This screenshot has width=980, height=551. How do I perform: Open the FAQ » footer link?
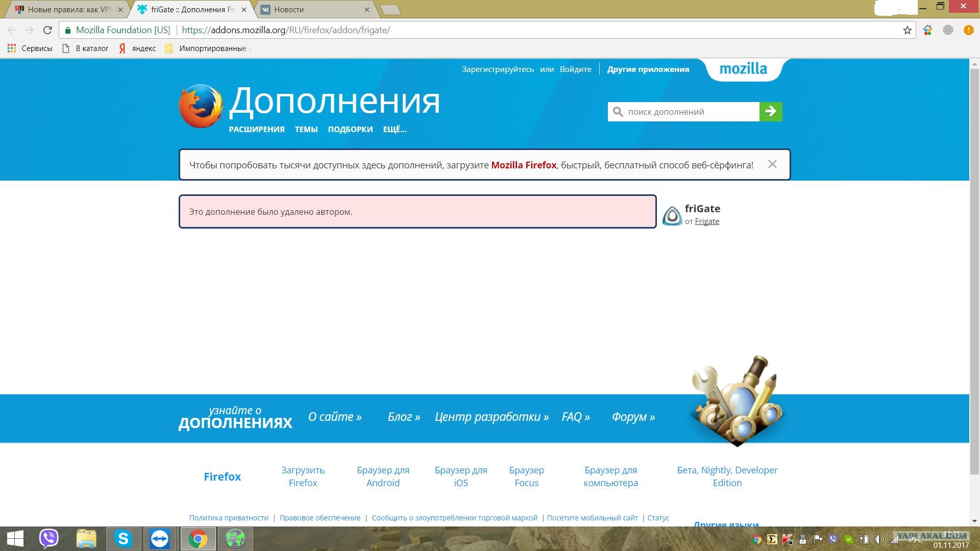click(576, 417)
